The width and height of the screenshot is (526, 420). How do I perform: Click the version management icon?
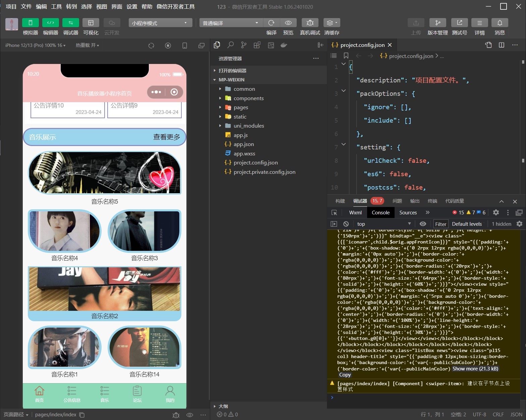[x=437, y=23]
